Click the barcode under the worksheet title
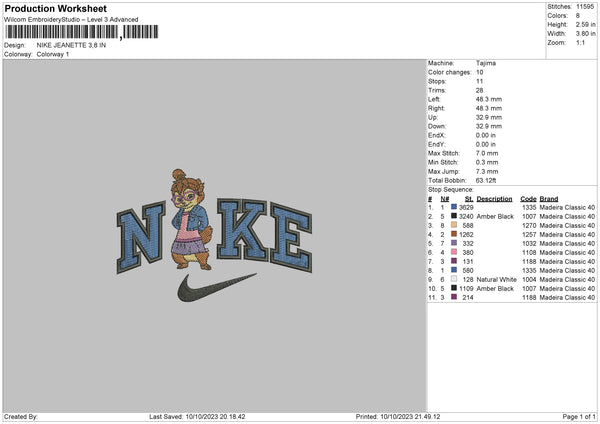Viewport: 600px width, 424px height. (81, 32)
